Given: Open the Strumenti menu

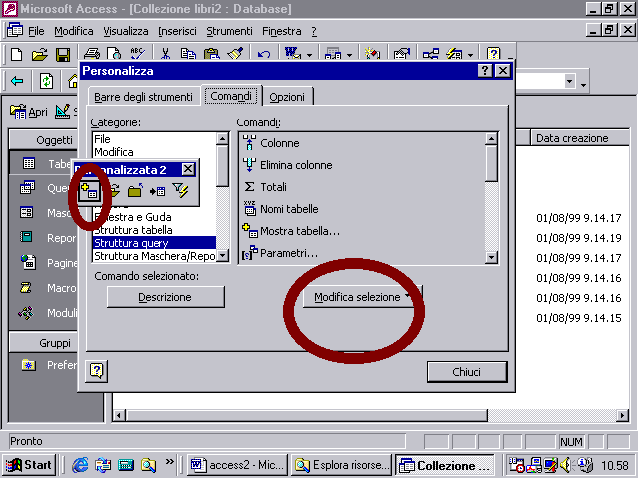Looking at the screenshot, I should (x=229, y=31).
